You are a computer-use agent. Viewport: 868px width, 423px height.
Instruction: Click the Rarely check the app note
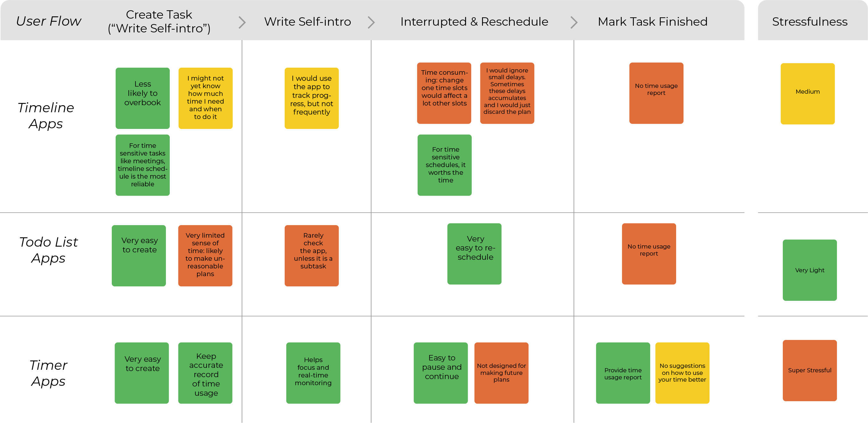point(312,255)
